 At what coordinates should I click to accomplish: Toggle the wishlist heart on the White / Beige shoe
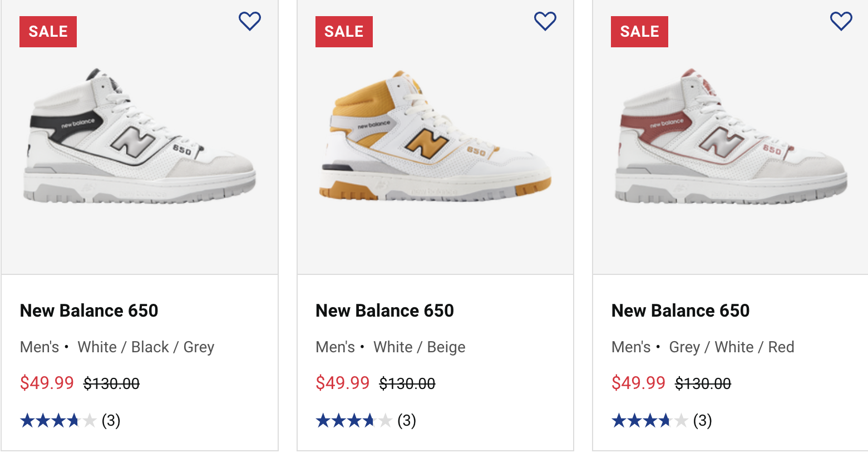coord(545,21)
